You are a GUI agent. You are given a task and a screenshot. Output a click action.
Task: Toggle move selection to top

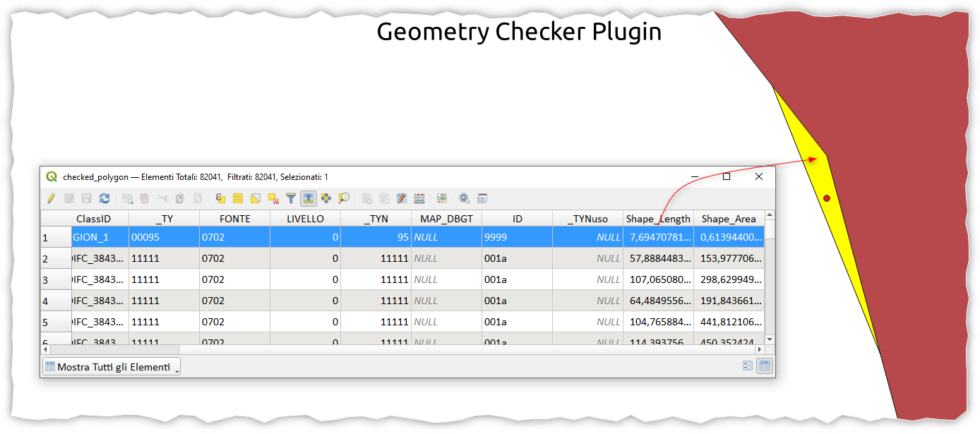click(x=309, y=199)
